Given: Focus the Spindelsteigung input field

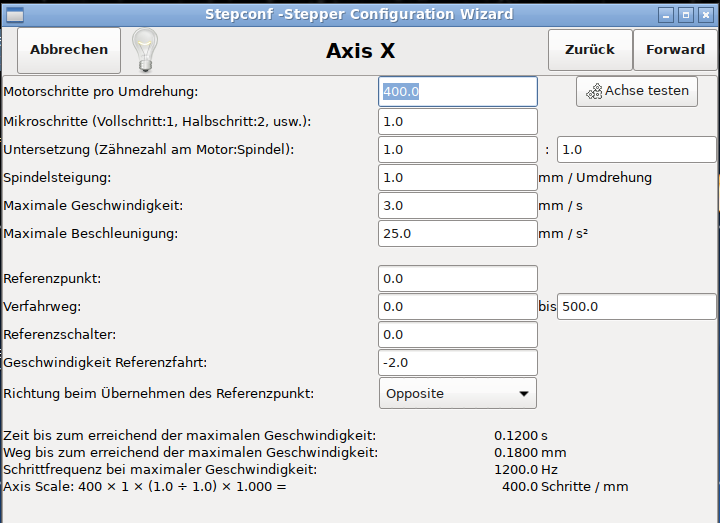Looking at the screenshot, I should coord(458,177).
